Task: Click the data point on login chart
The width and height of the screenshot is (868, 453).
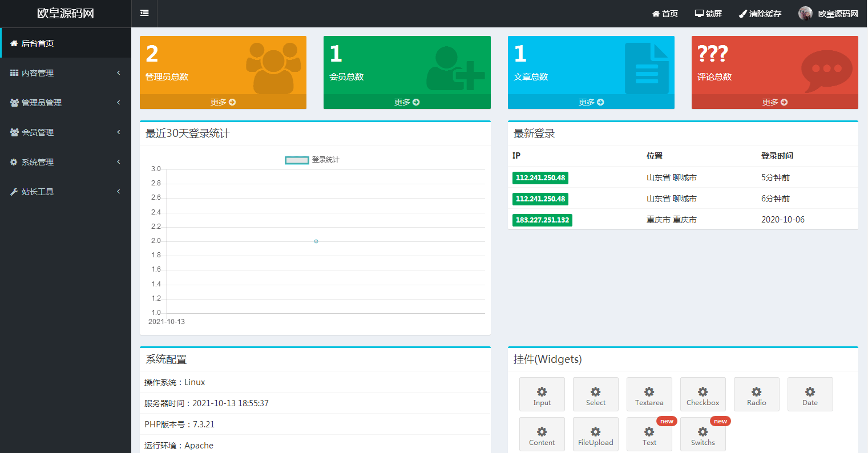Action: (316, 241)
